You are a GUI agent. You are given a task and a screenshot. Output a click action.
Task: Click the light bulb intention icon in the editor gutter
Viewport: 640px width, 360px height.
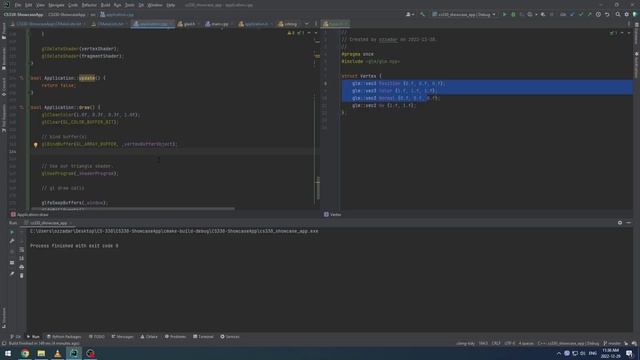pos(36,144)
